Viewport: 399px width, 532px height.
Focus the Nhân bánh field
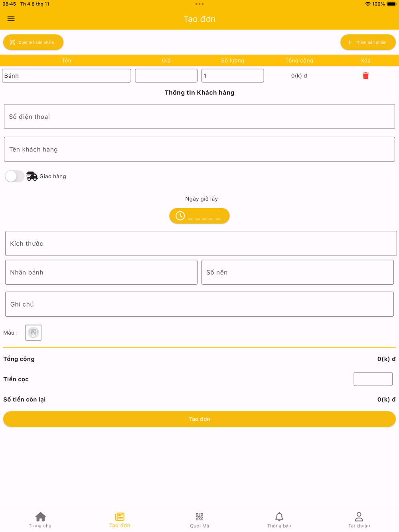[101, 272]
